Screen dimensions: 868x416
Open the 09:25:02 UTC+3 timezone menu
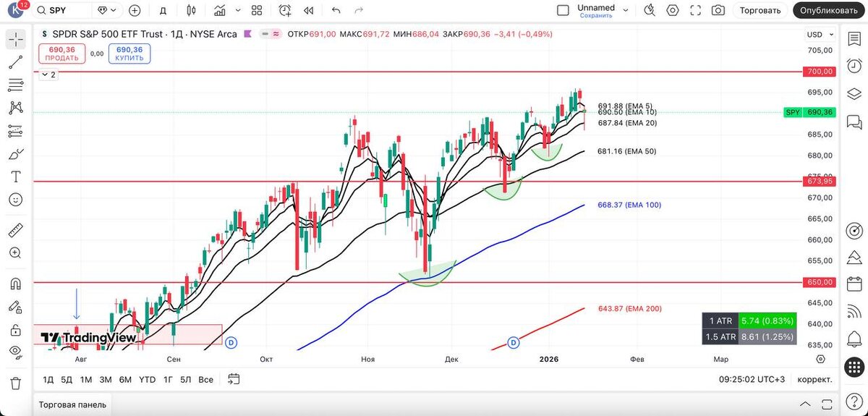click(752, 379)
